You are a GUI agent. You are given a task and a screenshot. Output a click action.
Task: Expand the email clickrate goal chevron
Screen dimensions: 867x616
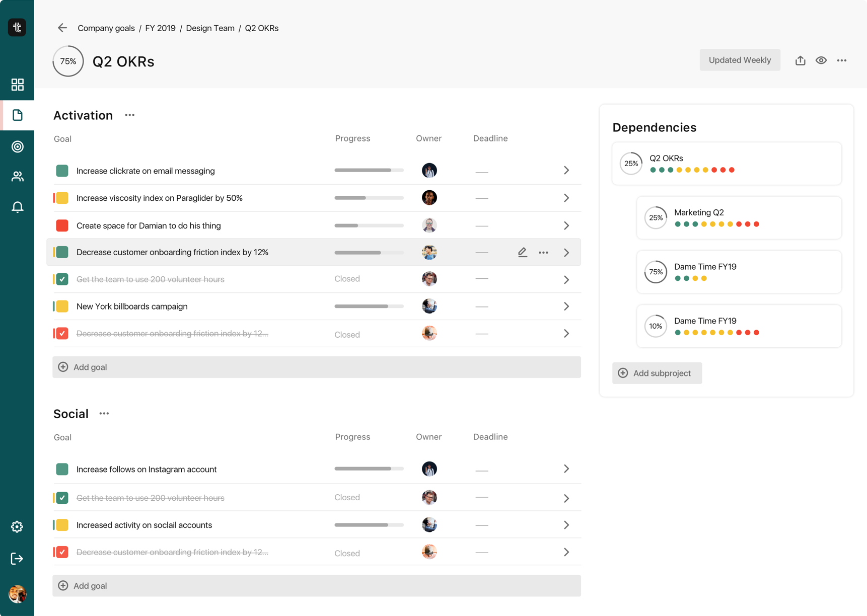(566, 171)
